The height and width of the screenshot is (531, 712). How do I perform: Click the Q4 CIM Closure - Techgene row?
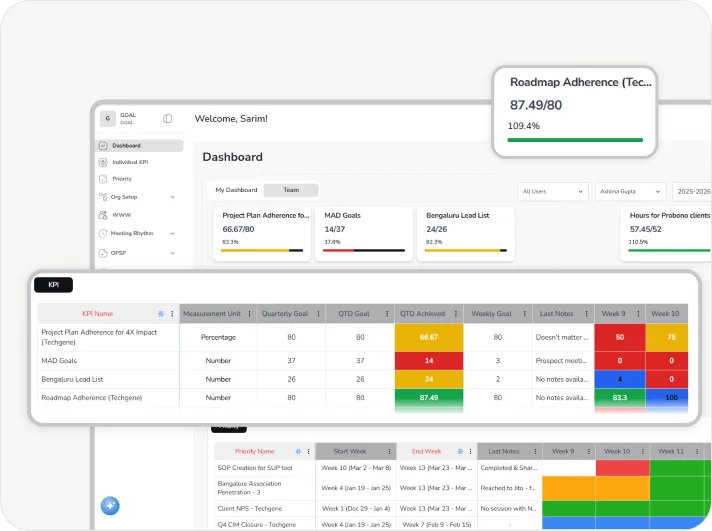[x=463, y=524]
